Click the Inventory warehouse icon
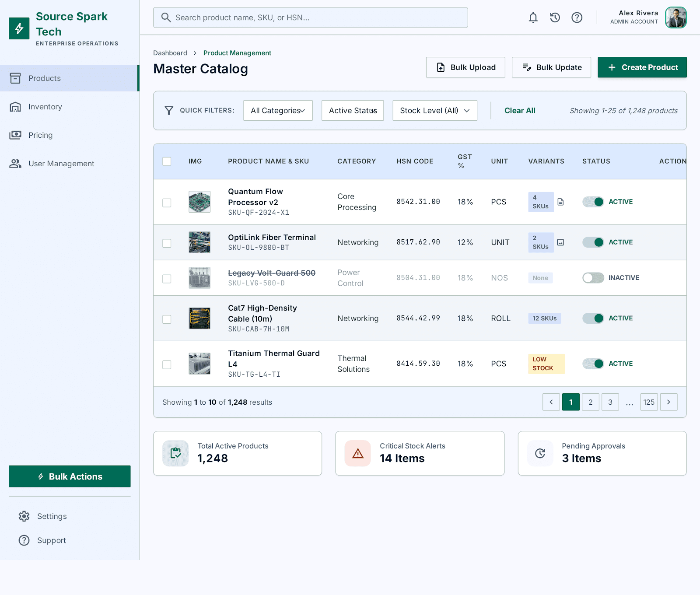This screenshot has width=700, height=595. point(15,107)
